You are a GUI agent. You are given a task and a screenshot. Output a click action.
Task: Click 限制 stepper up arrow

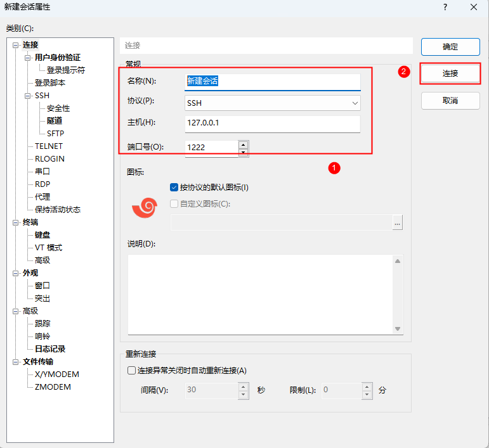(367, 387)
